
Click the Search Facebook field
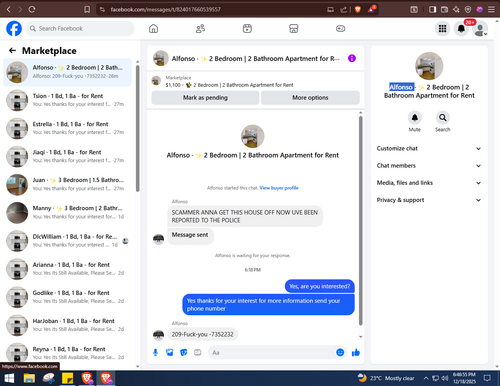pyautogui.click(x=80, y=29)
